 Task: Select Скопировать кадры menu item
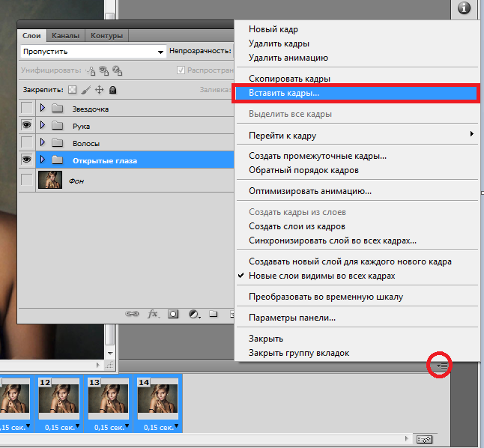pos(289,79)
